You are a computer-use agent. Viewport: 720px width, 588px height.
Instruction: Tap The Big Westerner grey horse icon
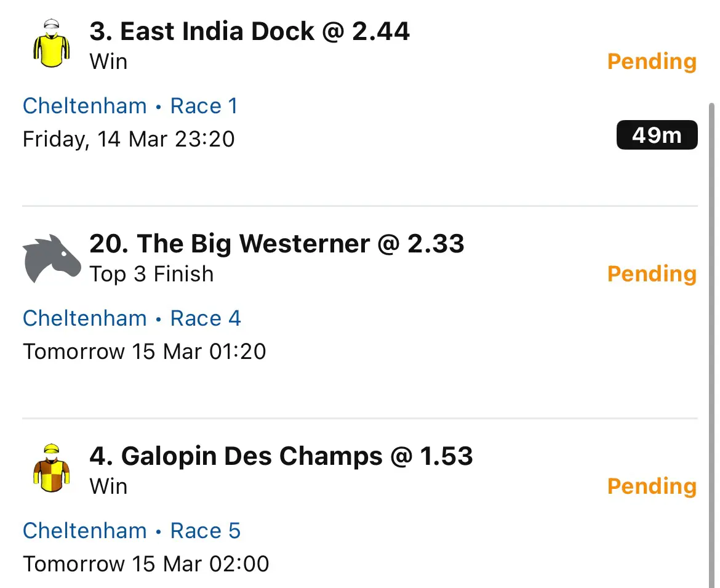coord(52,259)
